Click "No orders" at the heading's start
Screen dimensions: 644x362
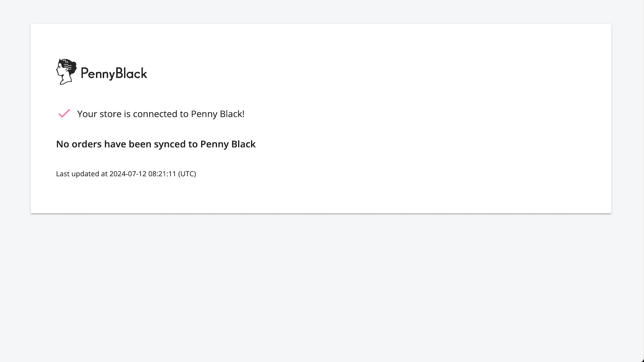(78, 144)
